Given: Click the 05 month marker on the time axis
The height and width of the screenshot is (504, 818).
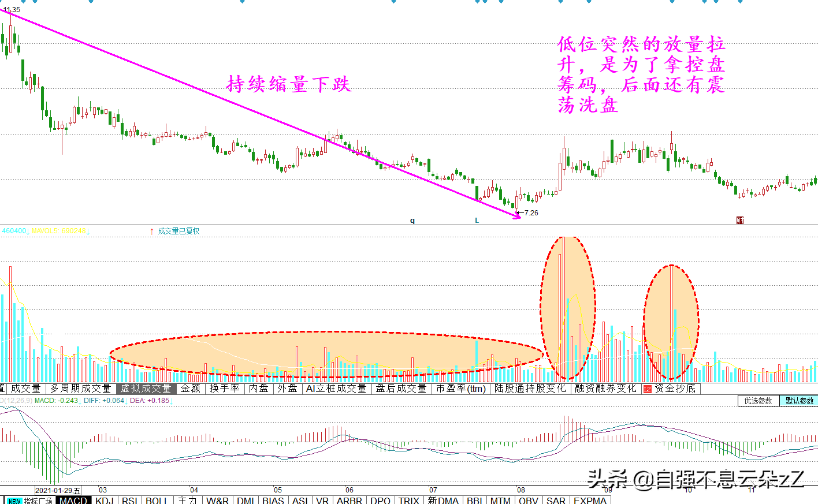Looking at the screenshot, I should click(x=278, y=490).
